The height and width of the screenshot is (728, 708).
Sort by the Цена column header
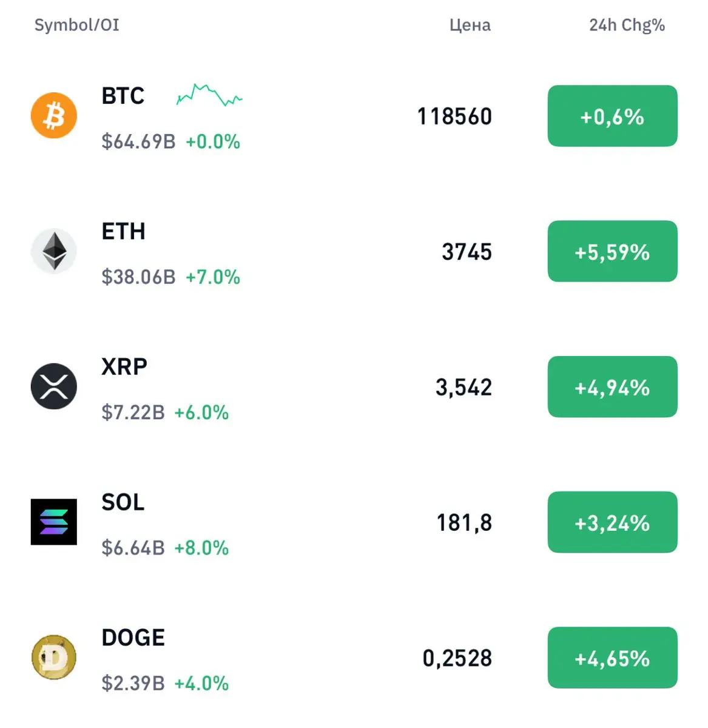point(470,25)
